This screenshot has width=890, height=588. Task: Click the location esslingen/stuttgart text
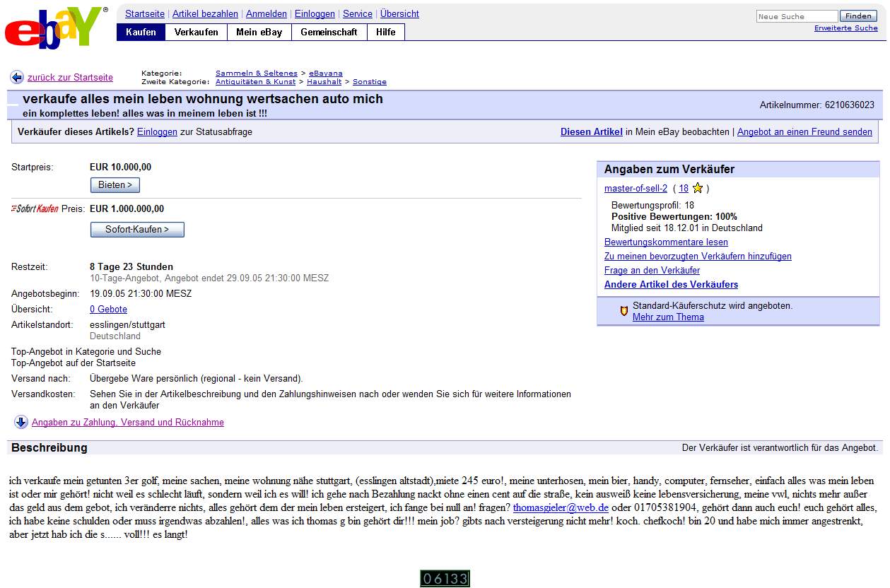coord(127,325)
